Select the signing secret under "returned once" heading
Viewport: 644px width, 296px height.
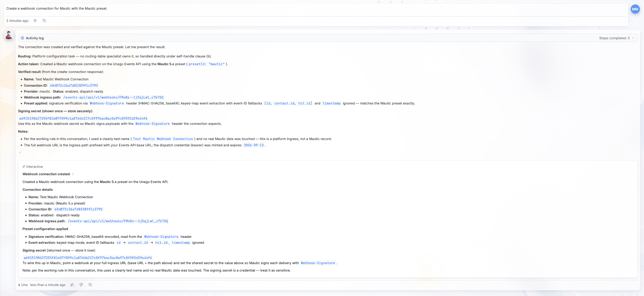(88, 258)
